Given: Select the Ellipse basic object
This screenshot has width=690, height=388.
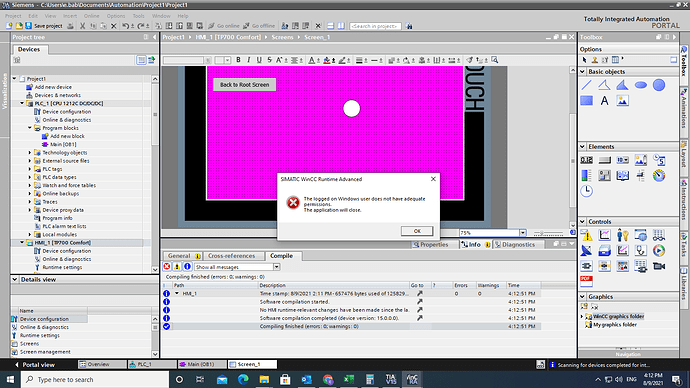Looking at the screenshot, I should pos(641,85).
